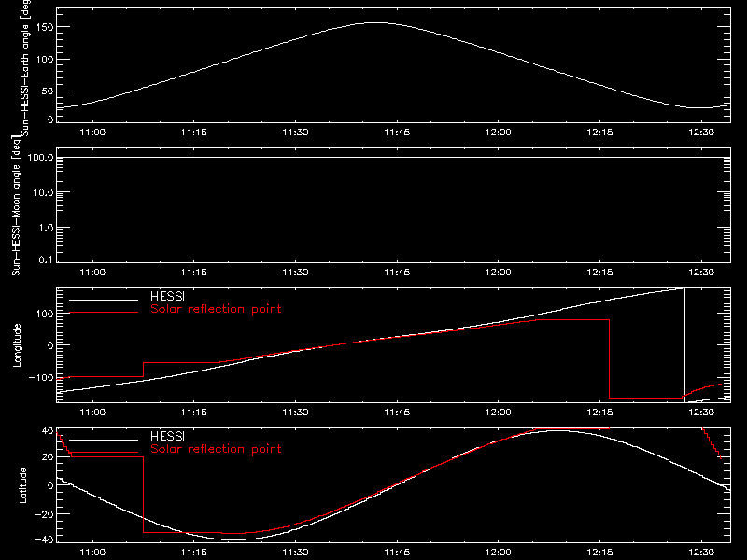Viewport: 747px width, 560px height.
Task: Click 12:30 time label below Longitude plot
Action: tap(701, 413)
